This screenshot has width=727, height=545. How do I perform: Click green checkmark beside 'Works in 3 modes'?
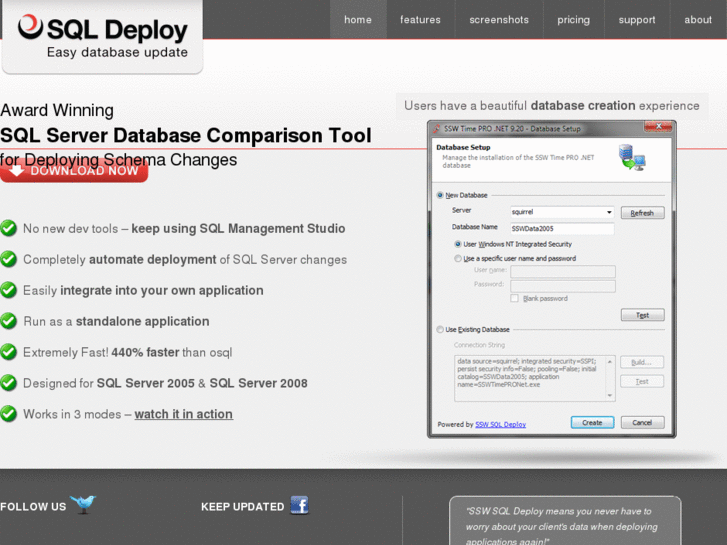[x=9, y=414]
